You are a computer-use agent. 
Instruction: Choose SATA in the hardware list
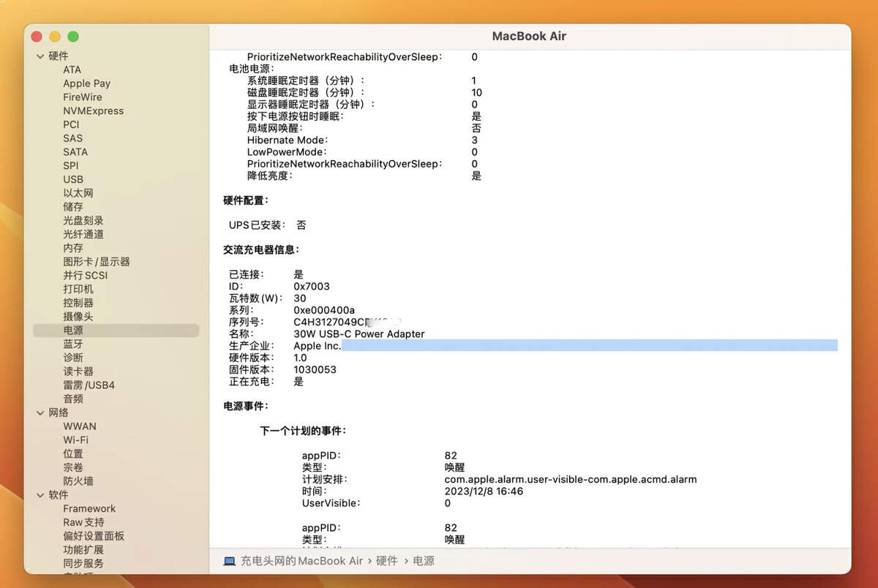point(75,152)
